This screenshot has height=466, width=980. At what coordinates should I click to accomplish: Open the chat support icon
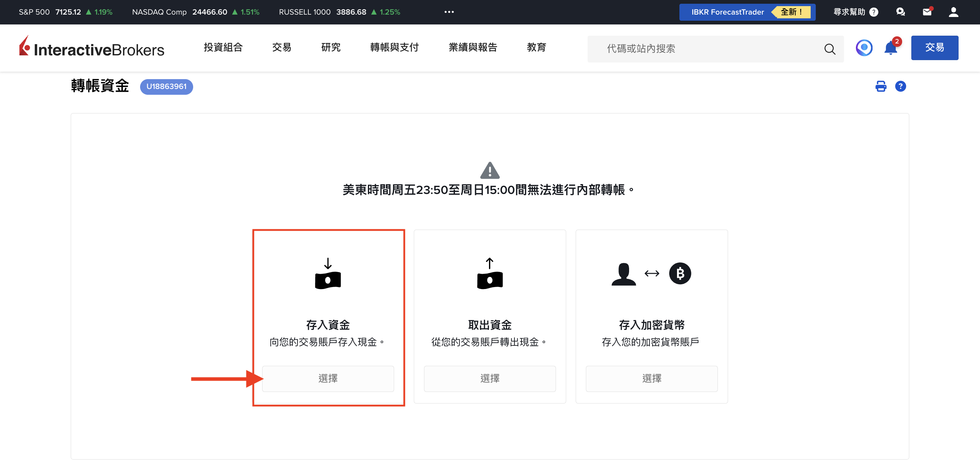(900, 12)
